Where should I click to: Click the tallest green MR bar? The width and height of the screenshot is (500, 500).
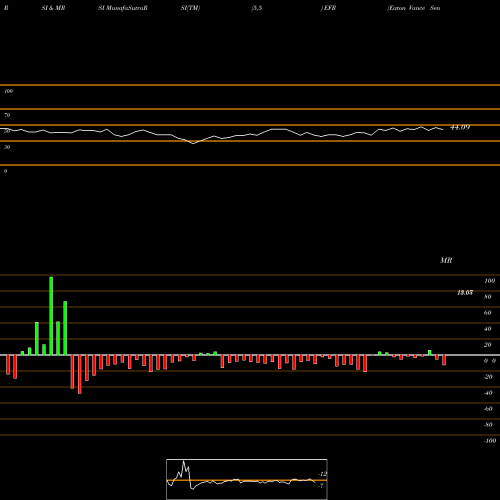(51, 316)
